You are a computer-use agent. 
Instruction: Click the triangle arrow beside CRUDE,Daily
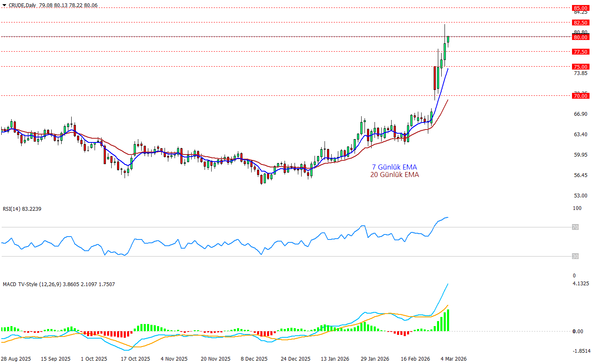click(4, 5)
